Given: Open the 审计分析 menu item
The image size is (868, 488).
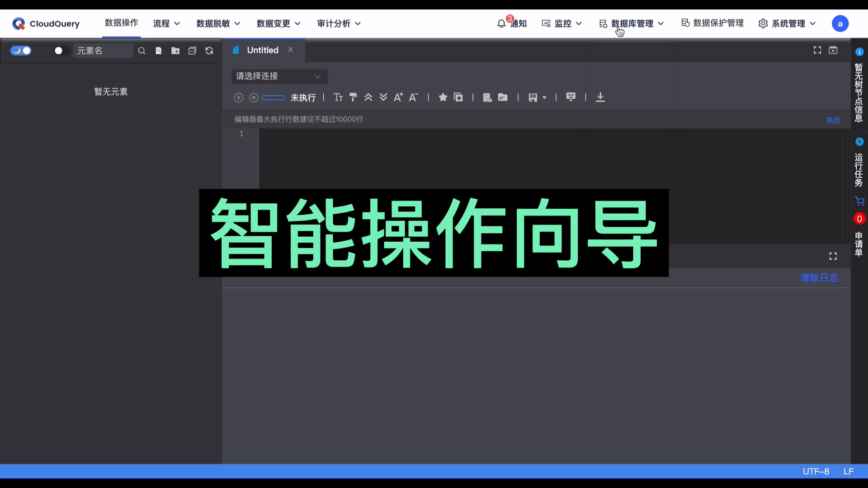Looking at the screenshot, I should coord(338,23).
